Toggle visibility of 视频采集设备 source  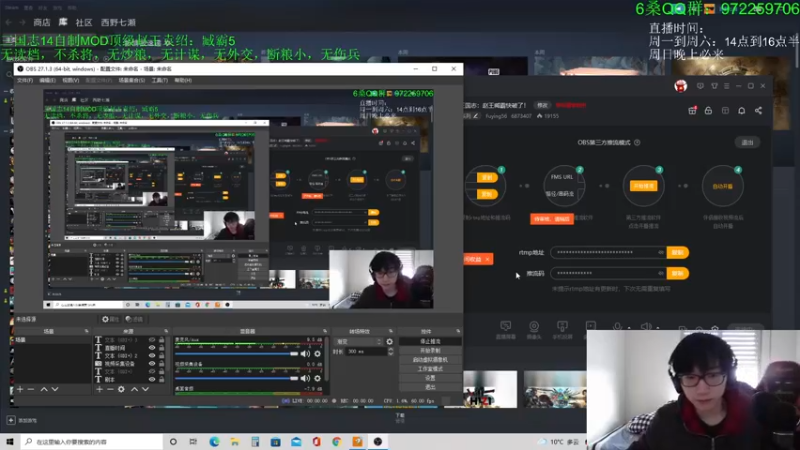pos(152,364)
